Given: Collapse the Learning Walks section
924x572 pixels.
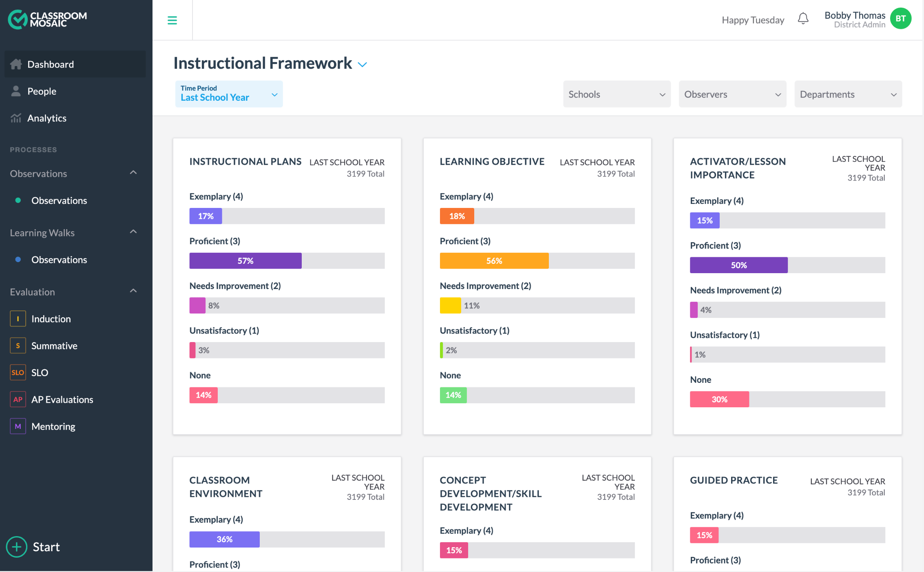Looking at the screenshot, I should (x=133, y=232).
